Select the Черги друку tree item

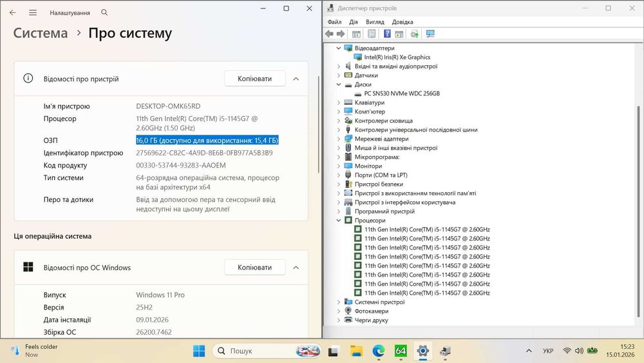372,320
